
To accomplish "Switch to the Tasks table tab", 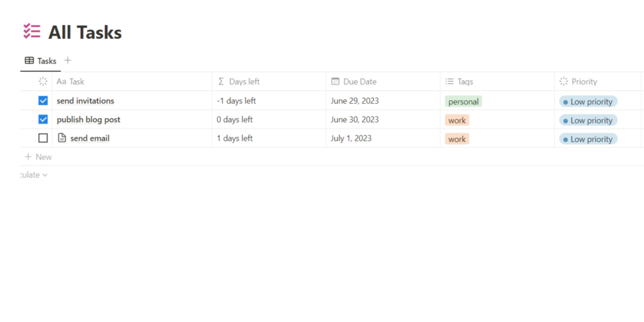I will pos(40,61).
